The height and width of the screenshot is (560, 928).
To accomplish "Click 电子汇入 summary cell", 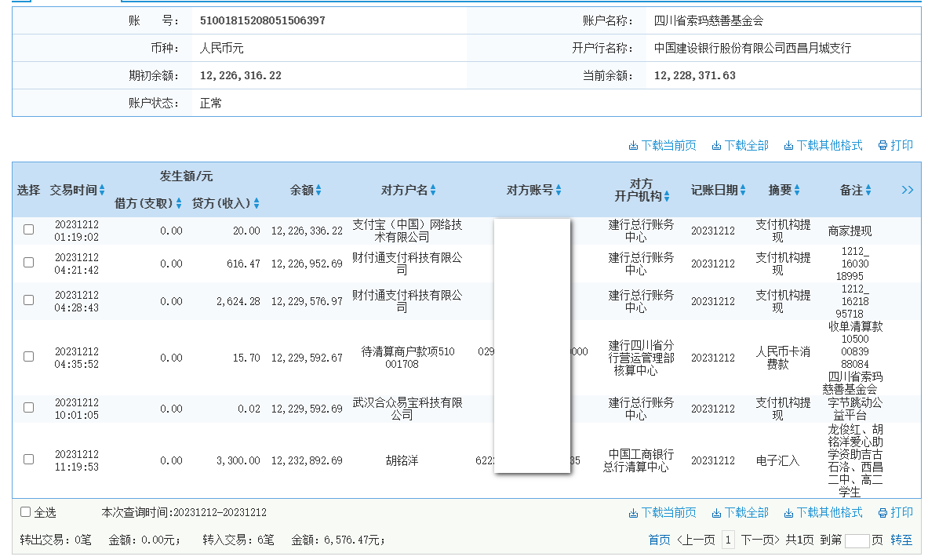I will click(777, 460).
